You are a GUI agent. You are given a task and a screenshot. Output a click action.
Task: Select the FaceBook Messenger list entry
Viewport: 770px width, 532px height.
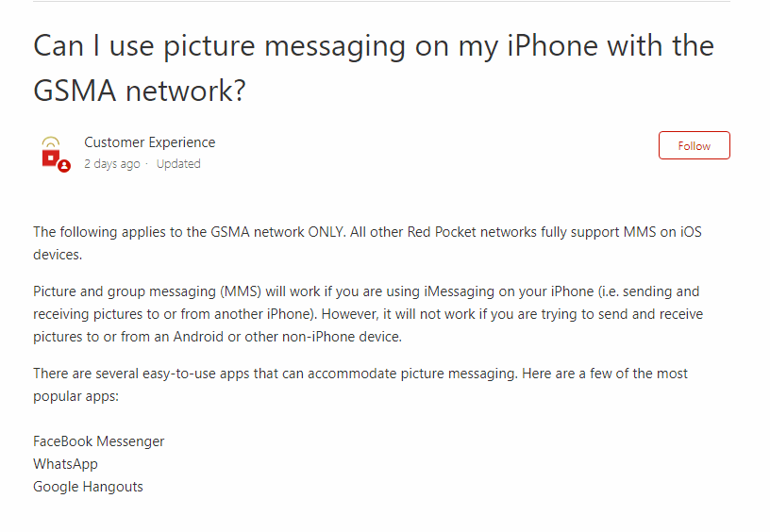(x=99, y=441)
